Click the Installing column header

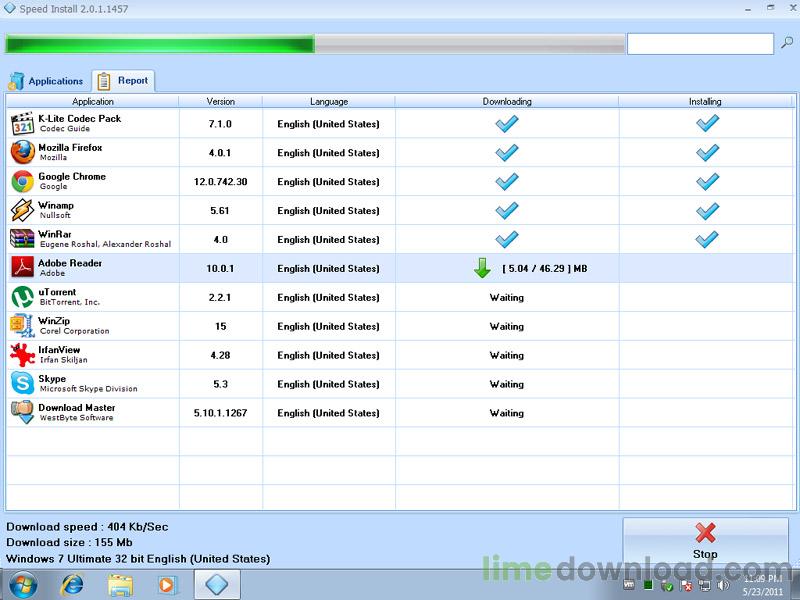click(x=705, y=102)
